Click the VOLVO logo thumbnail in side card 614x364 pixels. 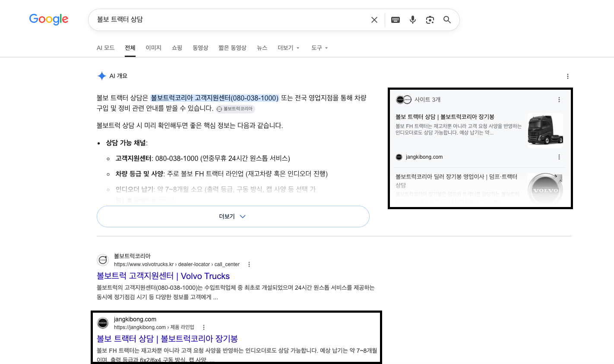click(545, 189)
